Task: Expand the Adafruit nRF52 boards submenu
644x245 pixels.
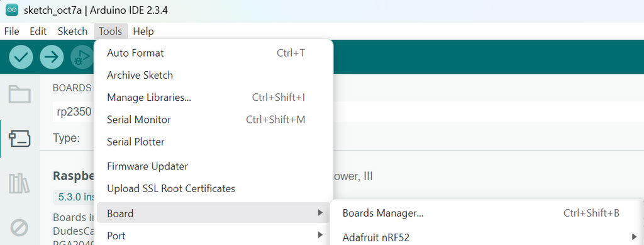Action: click(487, 237)
